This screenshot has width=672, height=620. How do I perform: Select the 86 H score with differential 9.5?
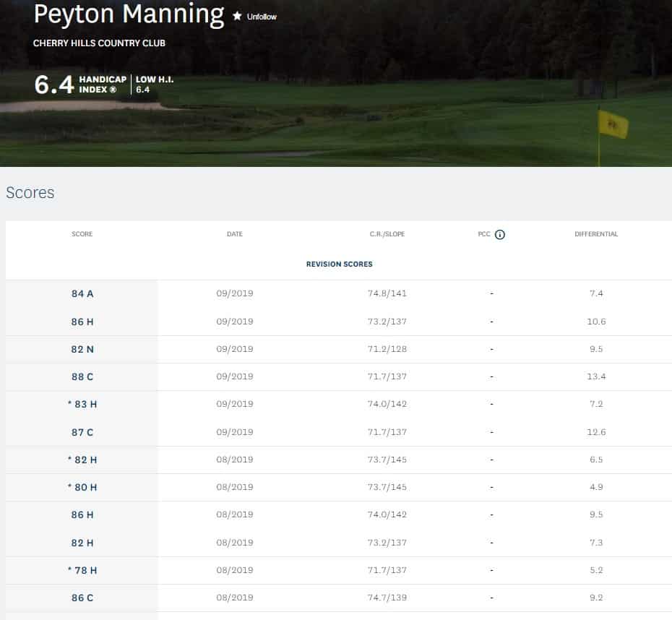click(82, 514)
